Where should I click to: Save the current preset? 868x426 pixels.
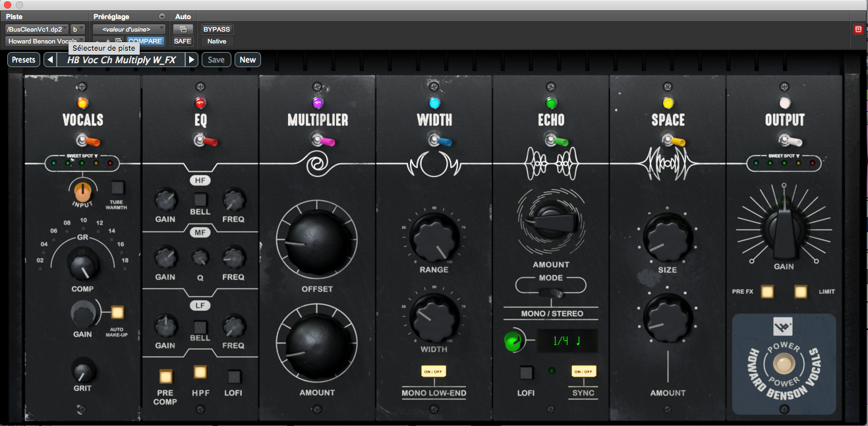coord(216,59)
